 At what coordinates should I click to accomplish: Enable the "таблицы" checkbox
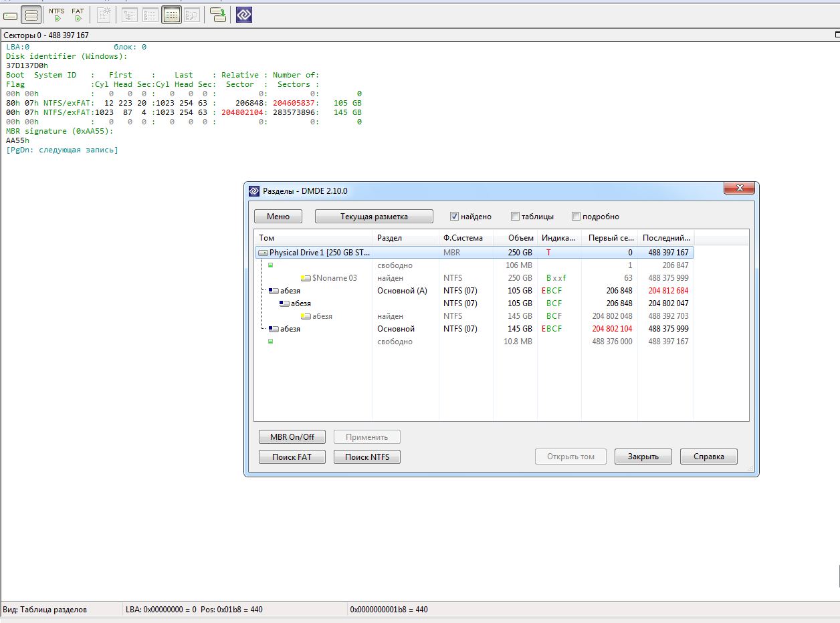[x=515, y=217]
